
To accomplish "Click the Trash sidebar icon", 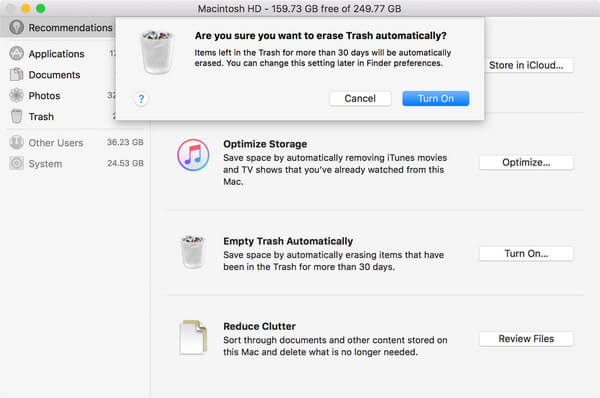I will point(16,116).
